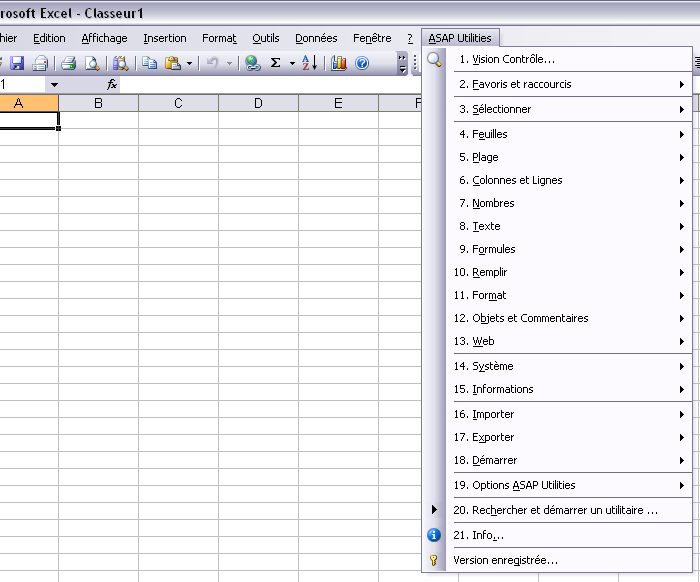Click the toolbar move handle next to overflow arrow
The image size is (700, 582).
pyautogui.click(x=415, y=63)
